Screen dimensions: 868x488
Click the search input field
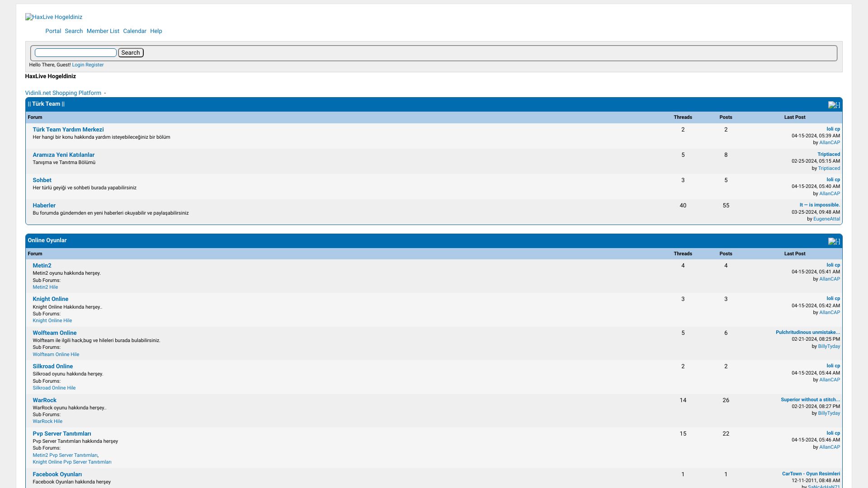tap(75, 52)
